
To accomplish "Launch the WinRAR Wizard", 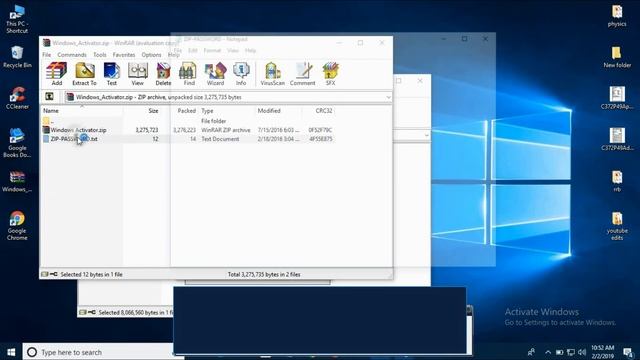I will pos(215,74).
